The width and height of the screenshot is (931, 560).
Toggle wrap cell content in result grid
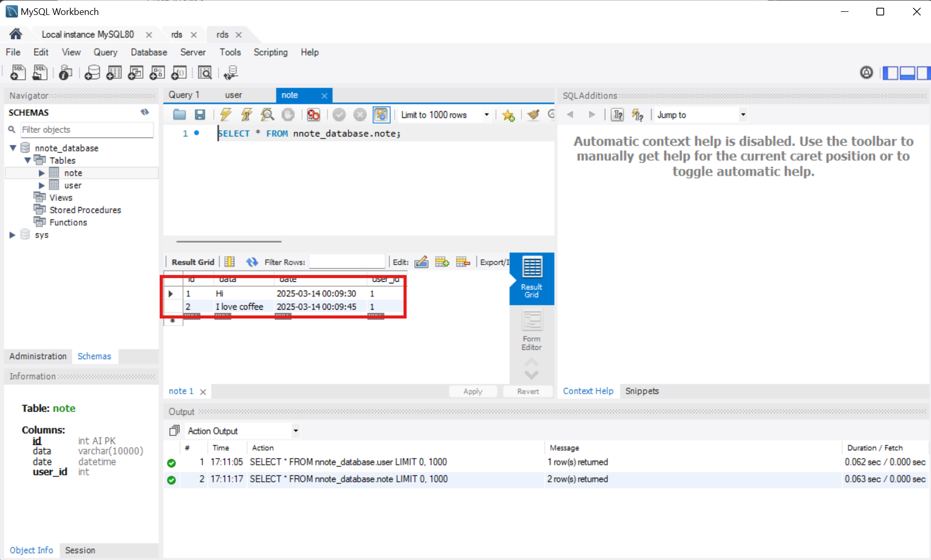(230, 262)
